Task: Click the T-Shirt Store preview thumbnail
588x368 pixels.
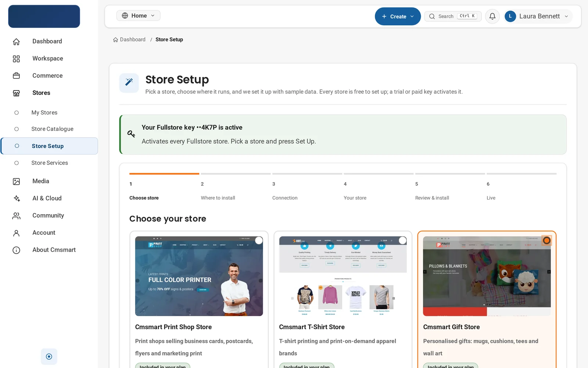Action: pyautogui.click(x=343, y=276)
